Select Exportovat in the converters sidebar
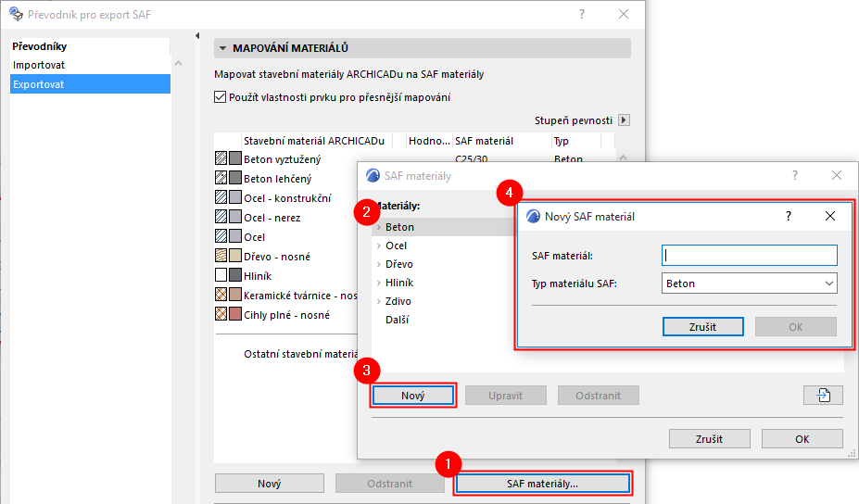The image size is (859, 504). (x=90, y=84)
